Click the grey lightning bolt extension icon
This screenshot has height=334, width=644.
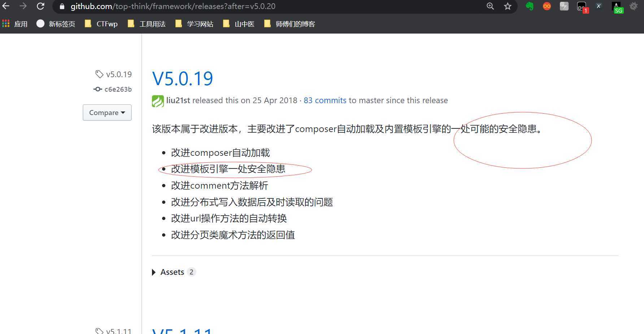coord(564,6)
